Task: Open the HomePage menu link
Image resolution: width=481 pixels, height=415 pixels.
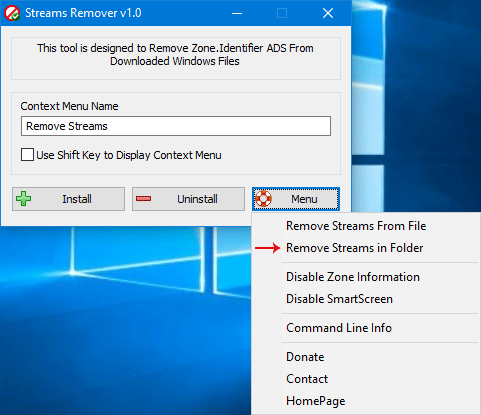Action: [x=316, y=401]
